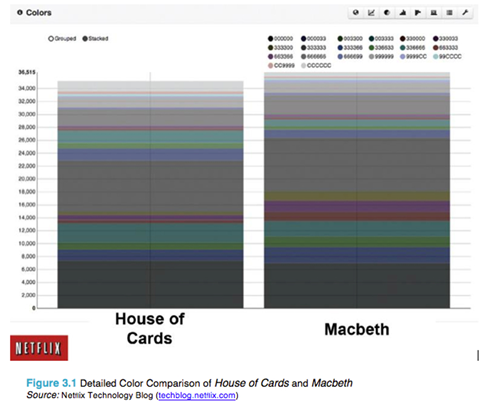The height and width of the screenshot is (407, 480).
Task: Toggle the 330033 legend series
Action: pyautogui.click(x=446, y=39)
